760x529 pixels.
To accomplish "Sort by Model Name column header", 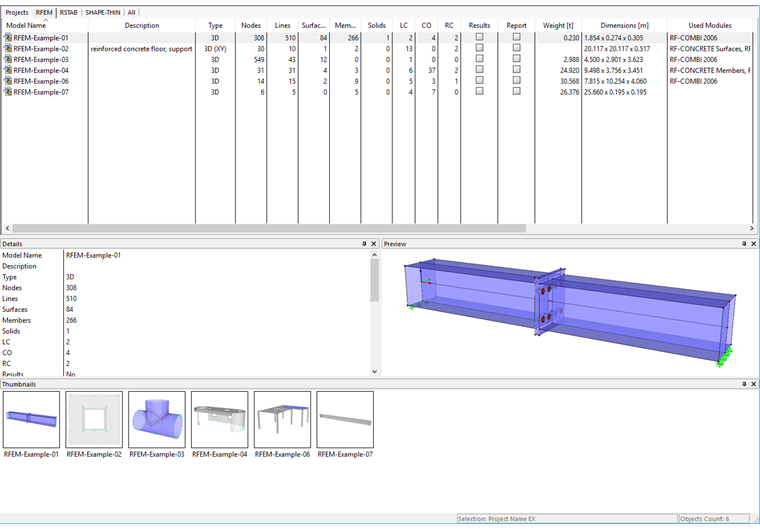I will click(x=45, y=25).
